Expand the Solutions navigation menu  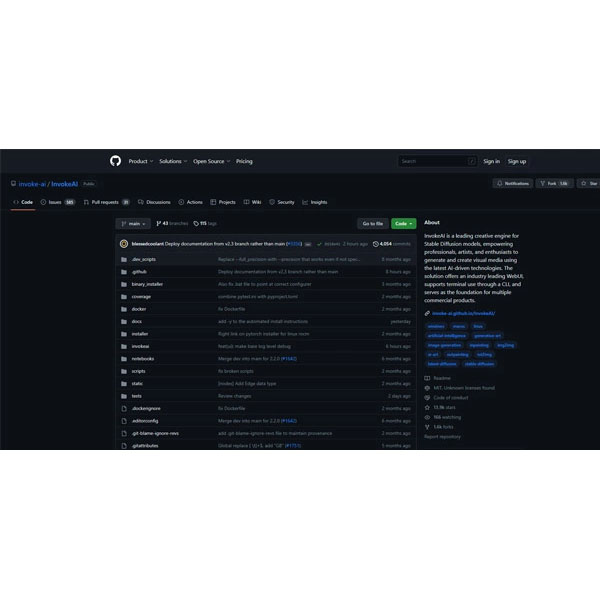pos(172,161)
